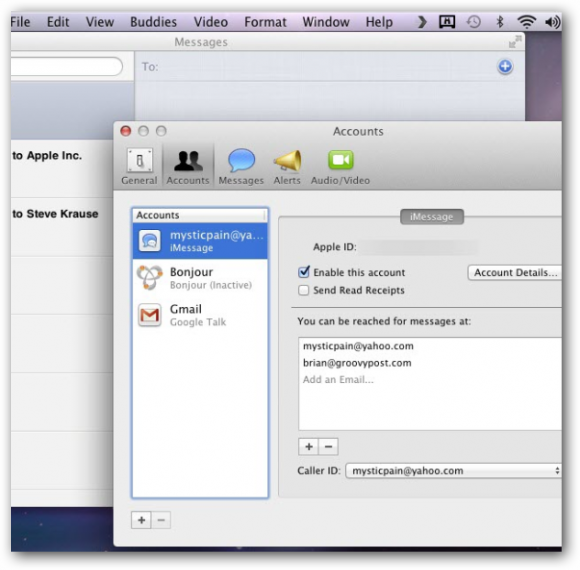Viewport: 580px width, 570px height.
Task: Remove selected email with the minus above Caller ID
Action: 328,446
